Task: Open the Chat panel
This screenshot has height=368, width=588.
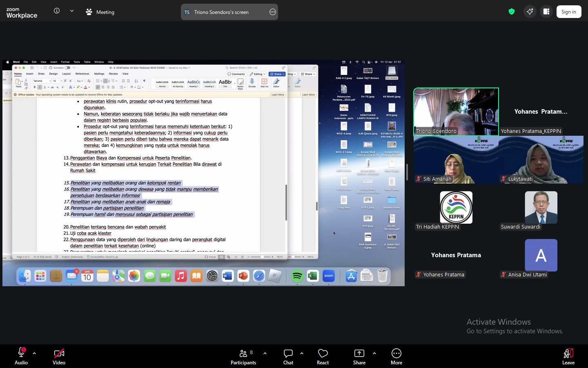Action: click(288, 356)
